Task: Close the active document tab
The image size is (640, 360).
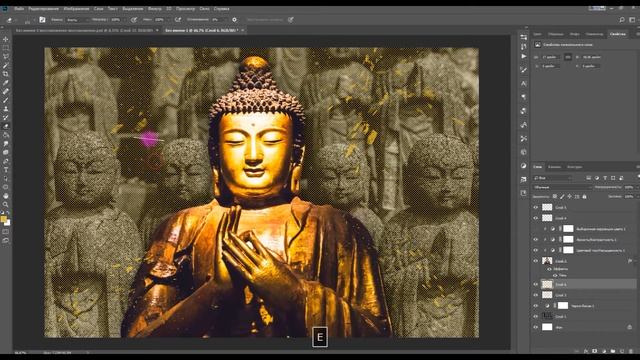Action: coord(242,30)
